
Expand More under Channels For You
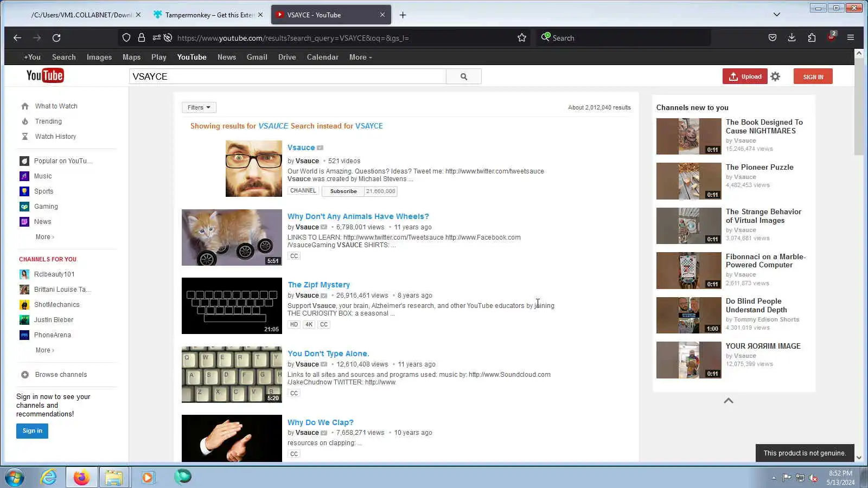(x=44, y=350)
